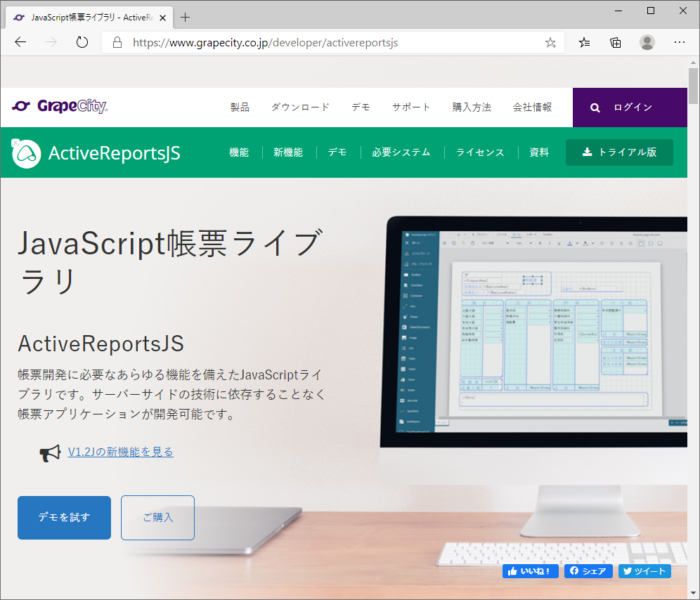Click the ActiveReportsJS title in green bar
The image size is (700, 600).
coord(115,152)
